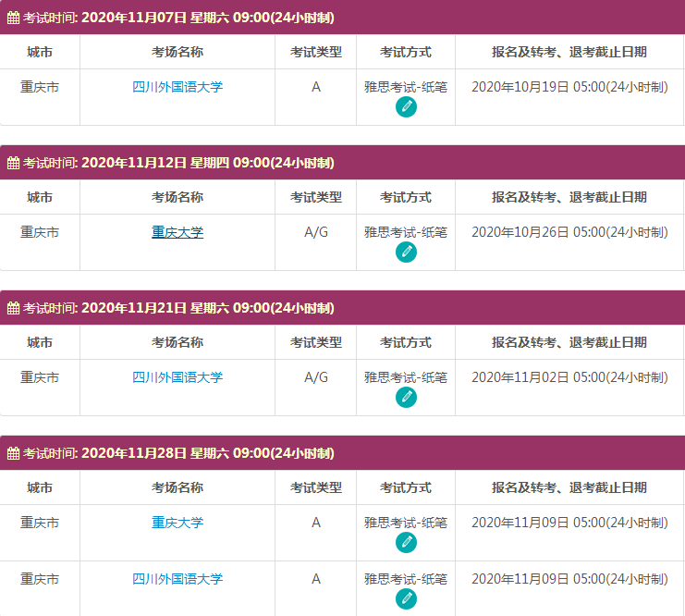Click calendar icon in 11月28日 header
Screen dimensions: 685x616
click(x=13, y=453)
